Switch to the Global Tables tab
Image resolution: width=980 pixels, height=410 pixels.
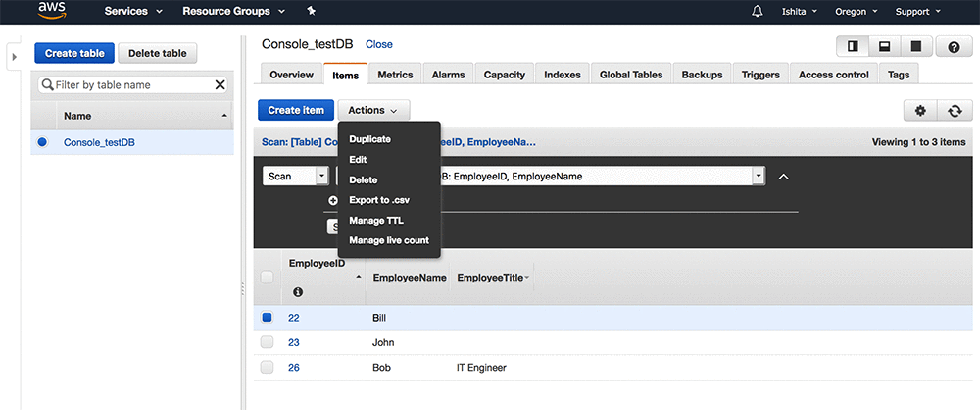tap(631, 75)
